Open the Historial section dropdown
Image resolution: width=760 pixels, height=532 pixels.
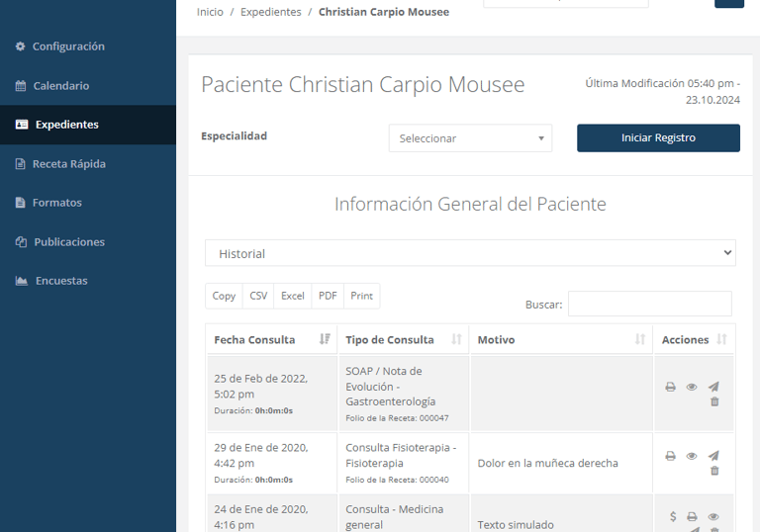470,253
